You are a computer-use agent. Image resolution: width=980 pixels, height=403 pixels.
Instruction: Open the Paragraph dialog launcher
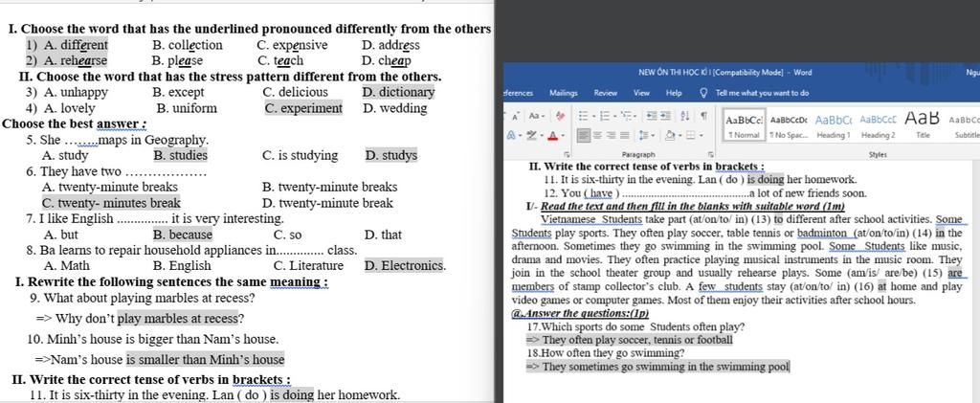(x=711, y=155)
